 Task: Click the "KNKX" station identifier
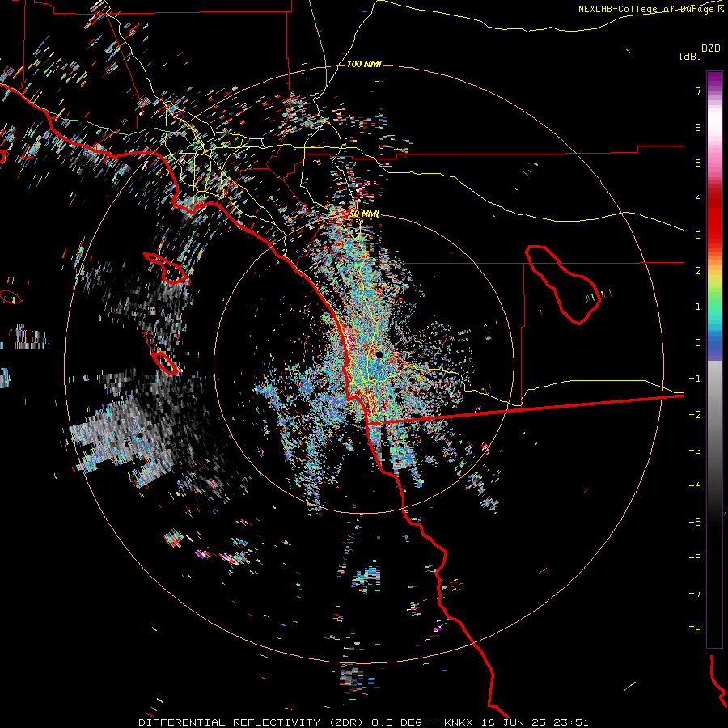tap(459, 722)
